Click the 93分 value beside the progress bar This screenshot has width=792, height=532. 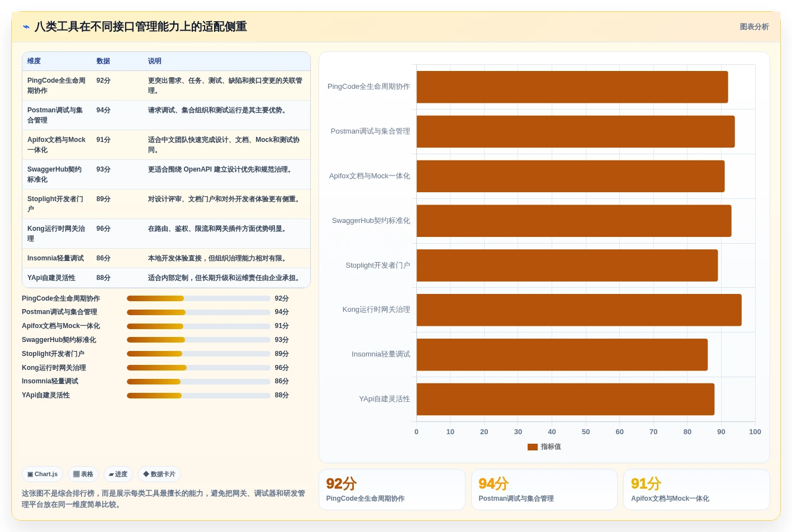tap(282, 340)
